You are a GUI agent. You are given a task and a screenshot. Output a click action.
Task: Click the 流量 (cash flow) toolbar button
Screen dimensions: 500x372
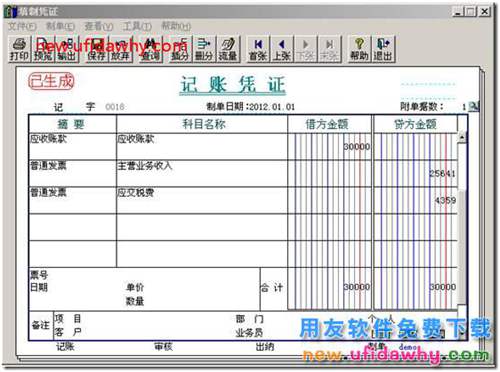coord(228,49)
